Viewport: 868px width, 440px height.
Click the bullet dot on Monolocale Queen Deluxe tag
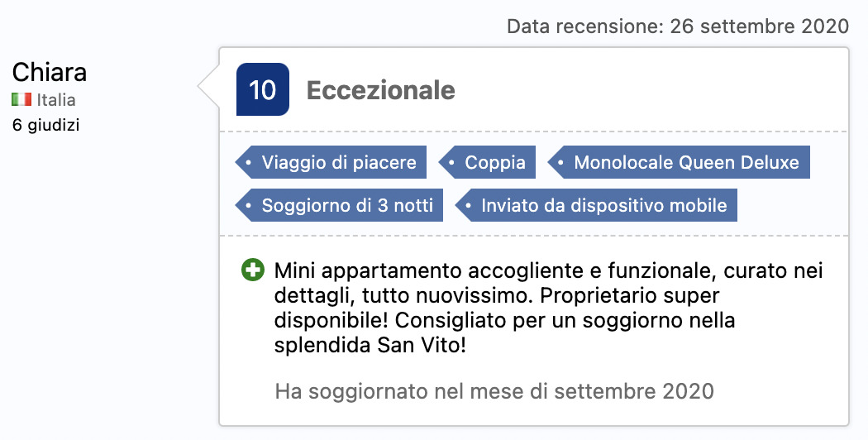(x=560, y=162)
